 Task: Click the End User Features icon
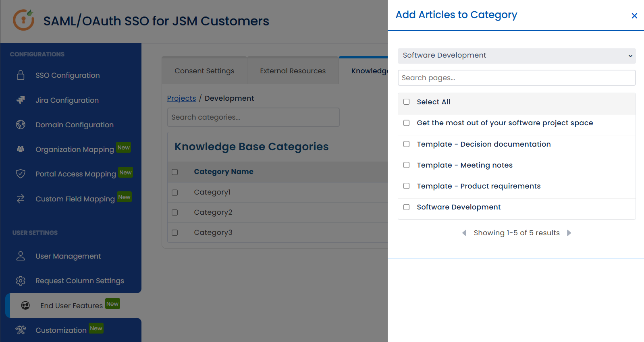(x=25, y=305)
